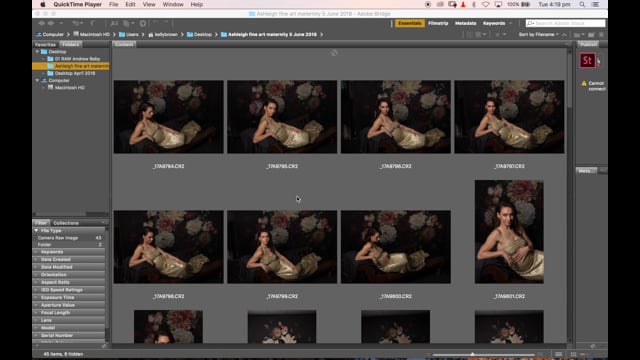Screen dimensions: 640x360
Task: Click the loading spinner atop content panel
Action: click(x=334, y=53)
